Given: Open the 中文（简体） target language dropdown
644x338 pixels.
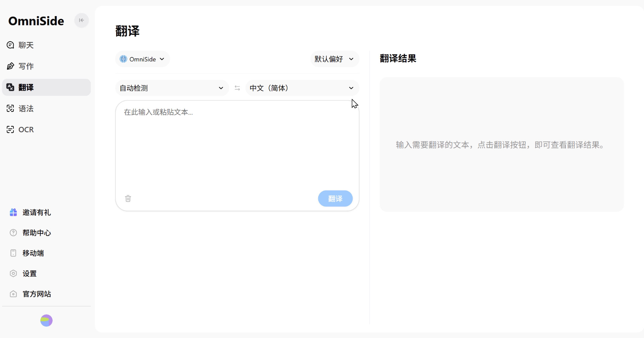Looking at the screenshot, I should click(302, 88).
